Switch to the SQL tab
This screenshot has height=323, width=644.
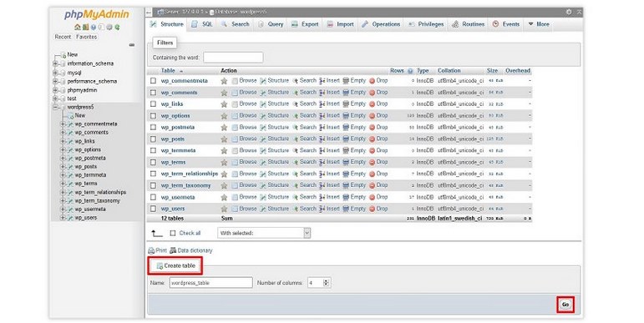(202, 24)
